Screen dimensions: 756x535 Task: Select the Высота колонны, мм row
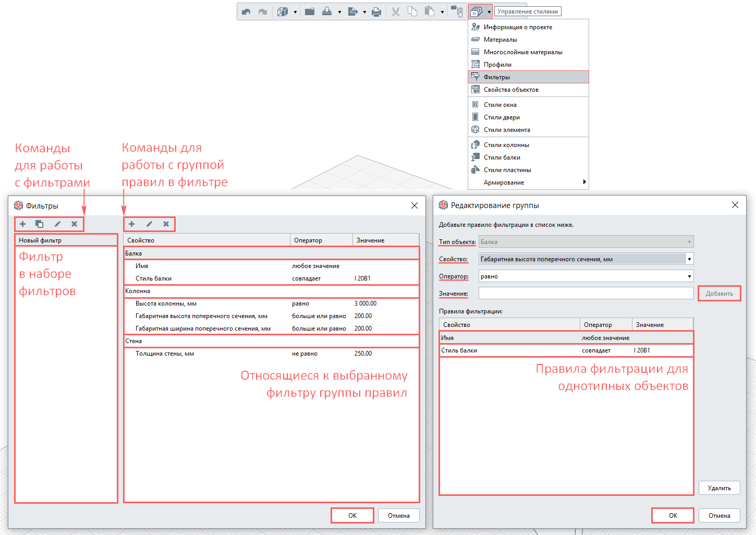point(271,303)
